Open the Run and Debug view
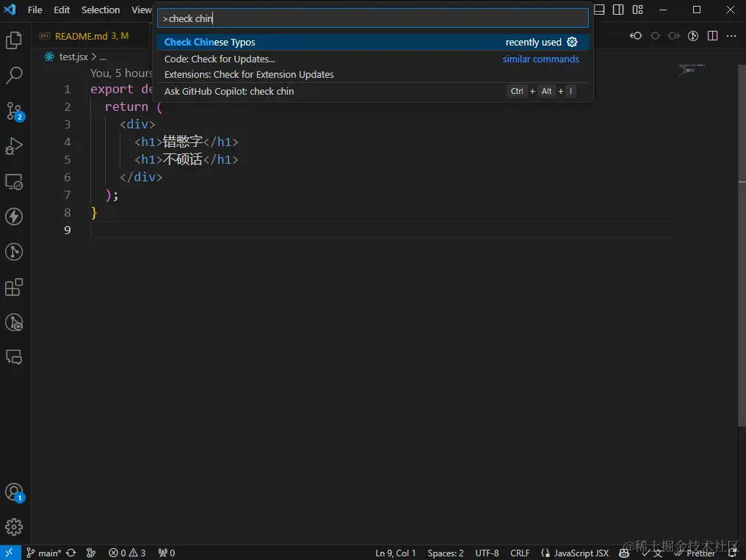746x560 pixels. pyautogui.click(x=14, y=146)
